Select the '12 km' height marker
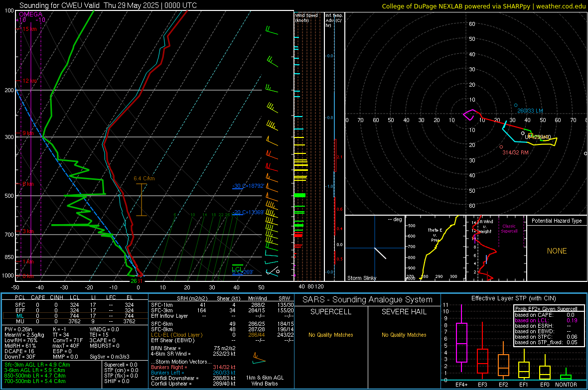The image size is (588, 390). (29, 81)
